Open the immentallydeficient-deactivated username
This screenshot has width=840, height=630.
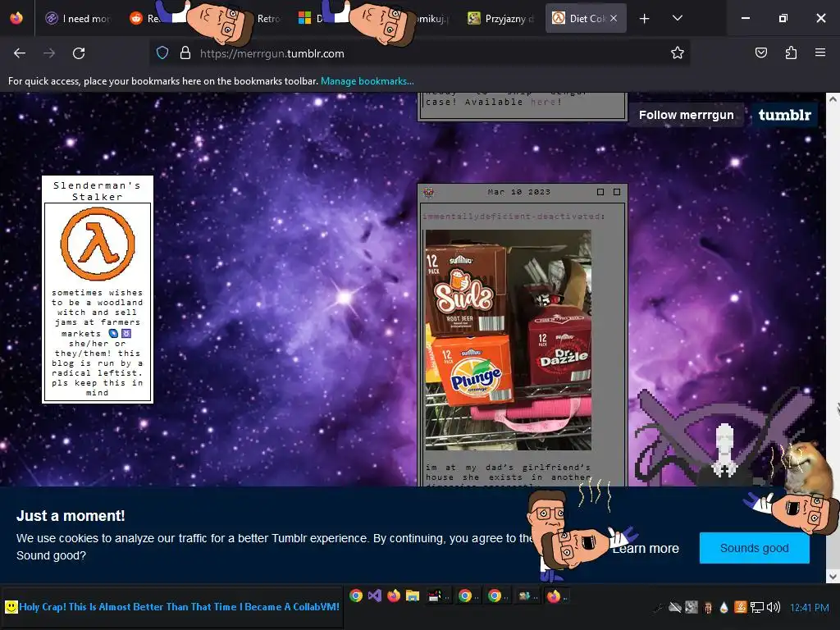point(514,217)
